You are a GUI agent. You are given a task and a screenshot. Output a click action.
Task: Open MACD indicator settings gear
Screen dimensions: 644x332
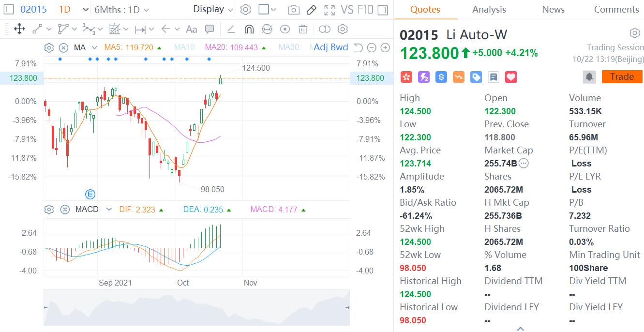(x=49, y=210)
